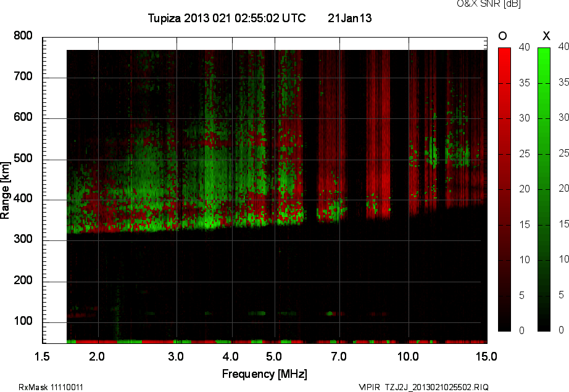Click the 4.0 frequency tick label

[231, 356]
